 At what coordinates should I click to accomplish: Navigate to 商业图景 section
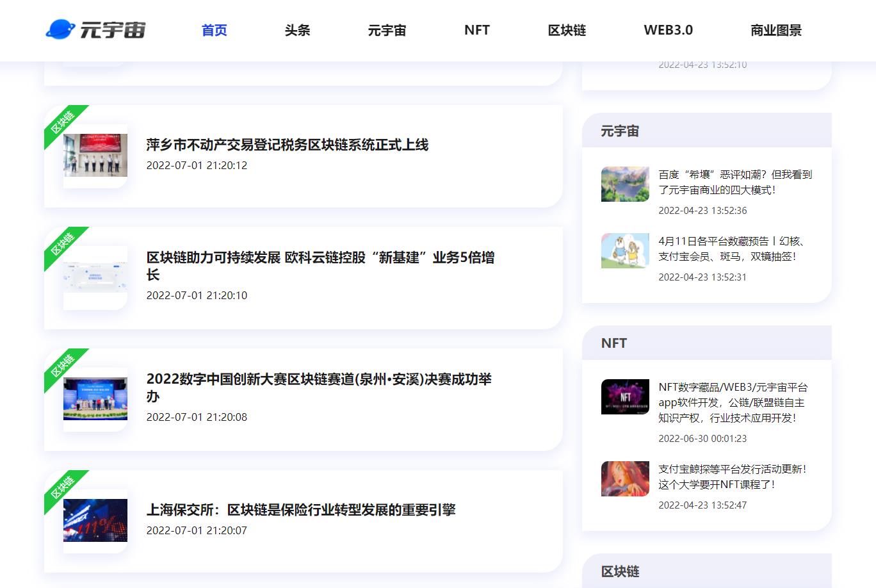pyautogui.click(x=775, y=30)
